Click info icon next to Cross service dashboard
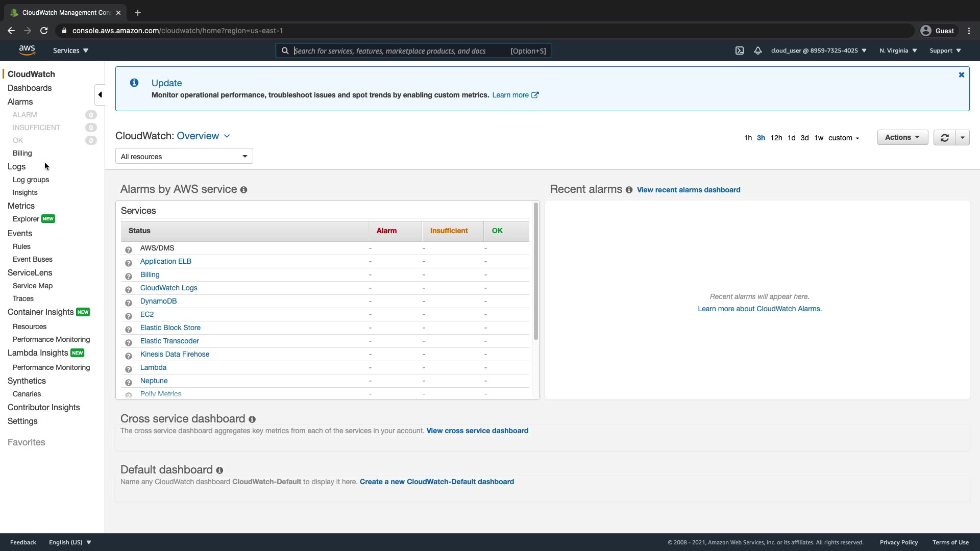Viewport: 980px width, 551px height. (252, 419)
